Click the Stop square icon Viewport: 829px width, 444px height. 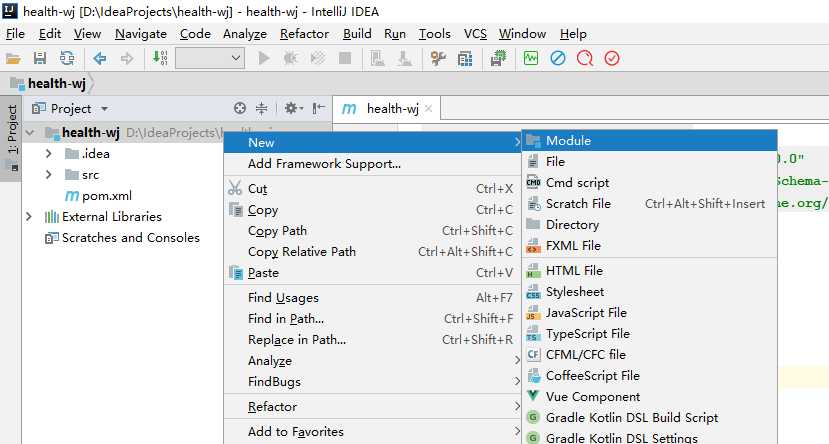coord(345,58)
